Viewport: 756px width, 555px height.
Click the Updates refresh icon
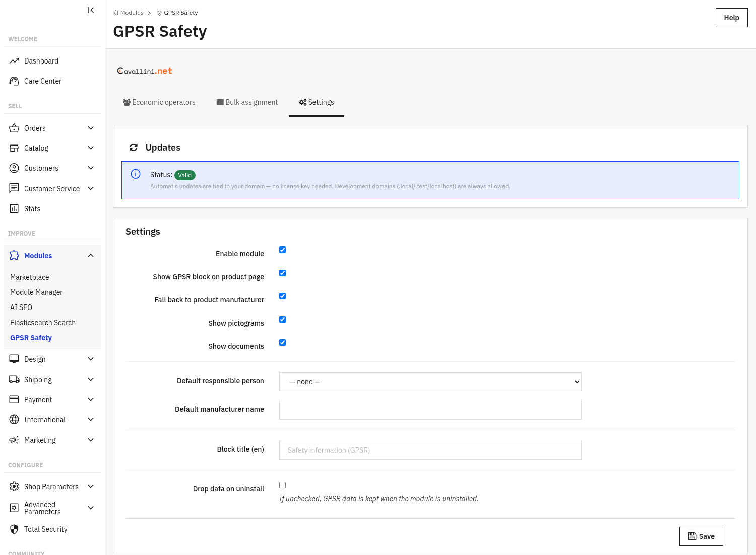point(134,148)
